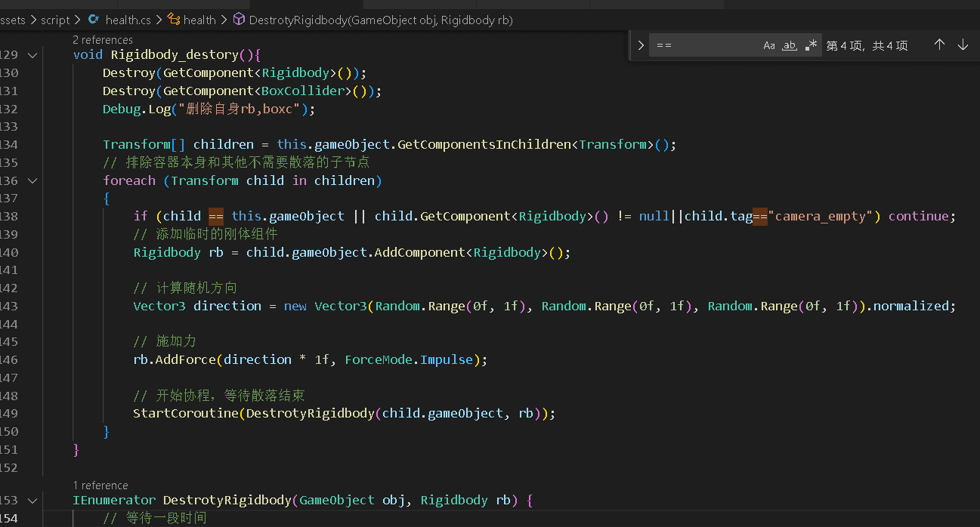Click the comment "等待一段时间"

(155, 518)
